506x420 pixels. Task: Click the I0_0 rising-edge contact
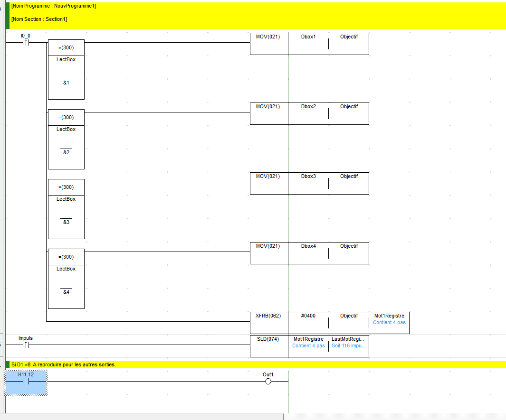click(26, 43)
